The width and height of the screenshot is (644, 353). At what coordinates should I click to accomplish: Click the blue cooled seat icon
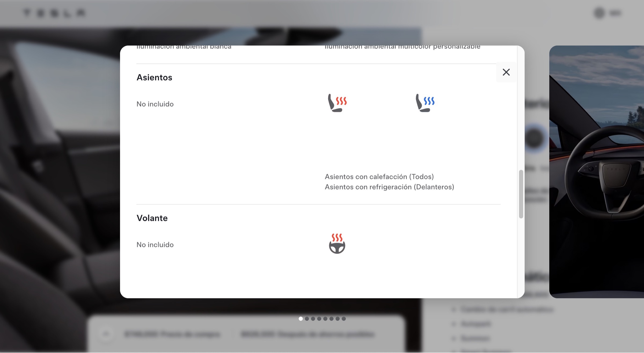coord(425,103)
